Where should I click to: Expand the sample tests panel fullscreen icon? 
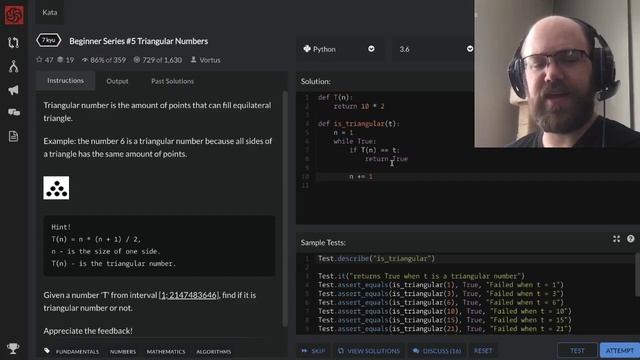coord(616,239)
